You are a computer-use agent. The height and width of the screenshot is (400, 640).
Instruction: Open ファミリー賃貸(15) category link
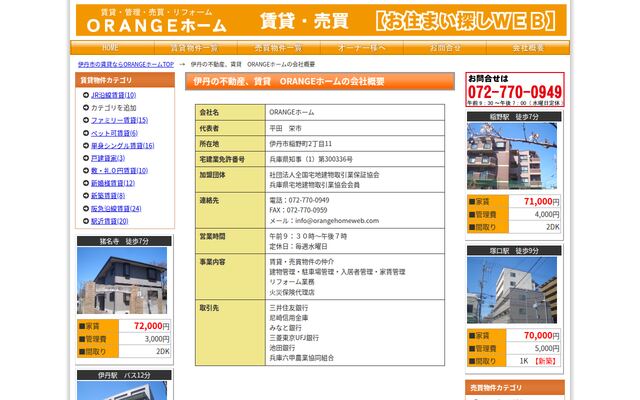[x=120, y=120]
